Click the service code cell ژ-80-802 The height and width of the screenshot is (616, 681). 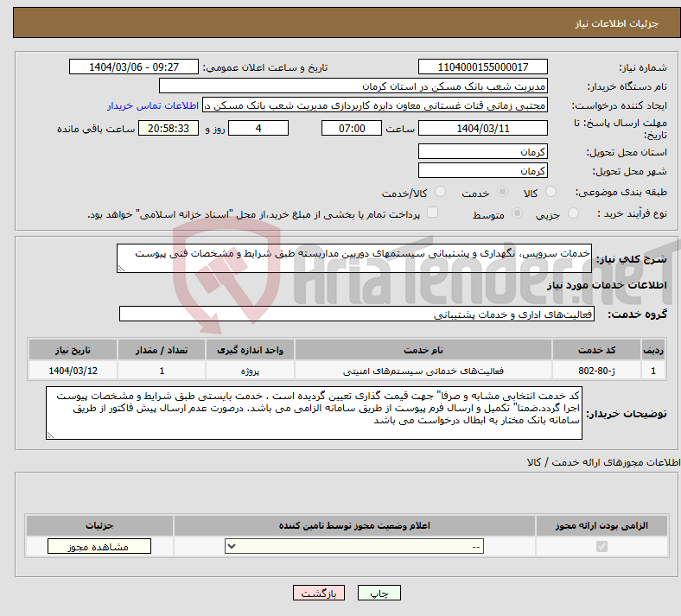597,371
